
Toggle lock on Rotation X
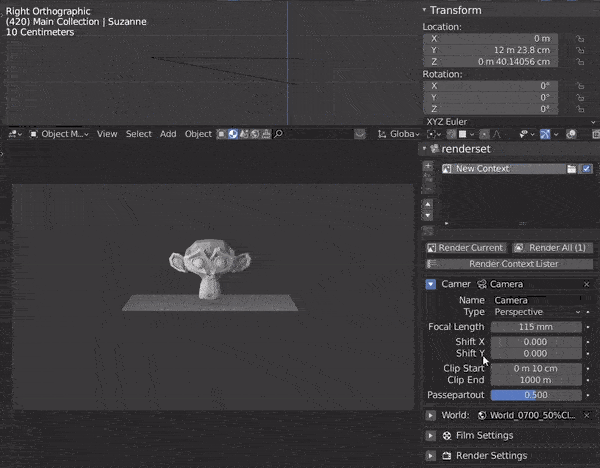click(580, 86)
